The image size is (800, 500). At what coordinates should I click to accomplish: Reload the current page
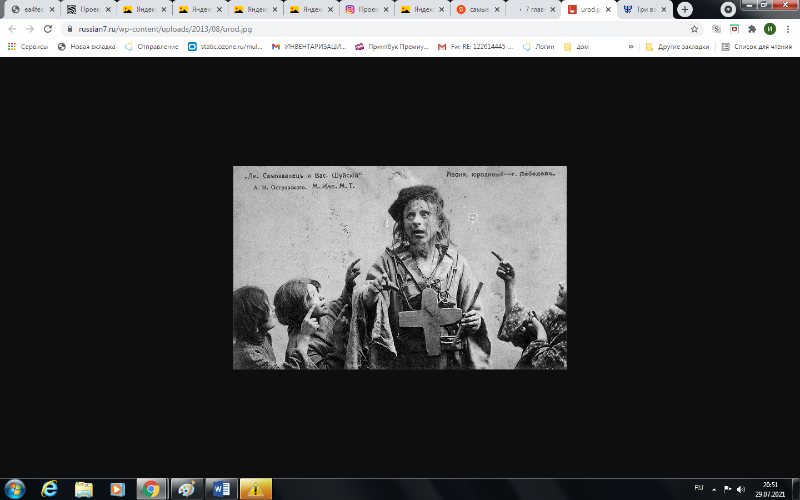[48, 29]
